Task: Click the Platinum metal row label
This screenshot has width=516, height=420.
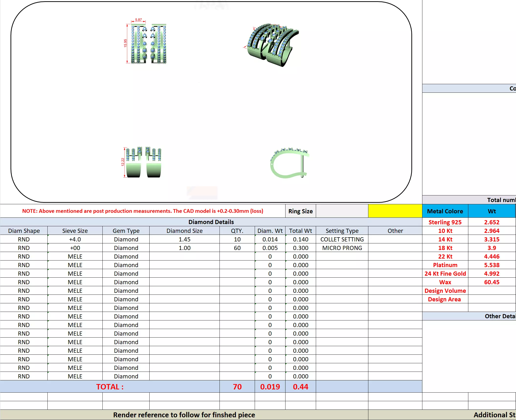Action: pyautogui.click(x=445, y=265)
